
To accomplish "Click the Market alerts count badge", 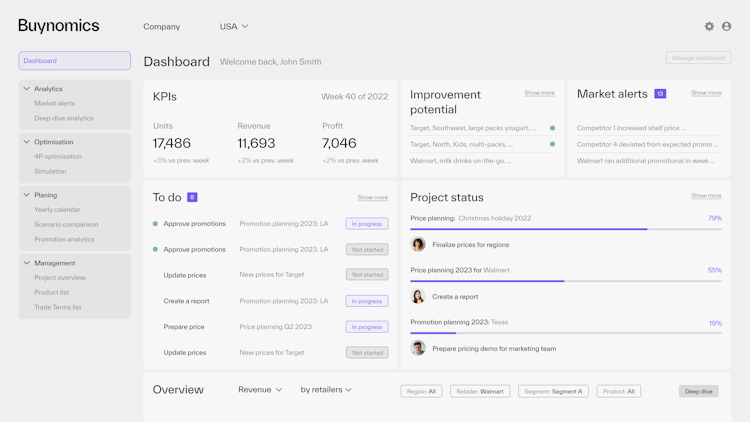I will tap(660, 94).
